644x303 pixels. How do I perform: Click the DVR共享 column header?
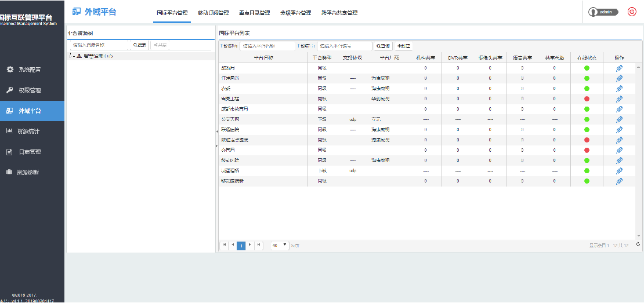[x=458, y=58]
